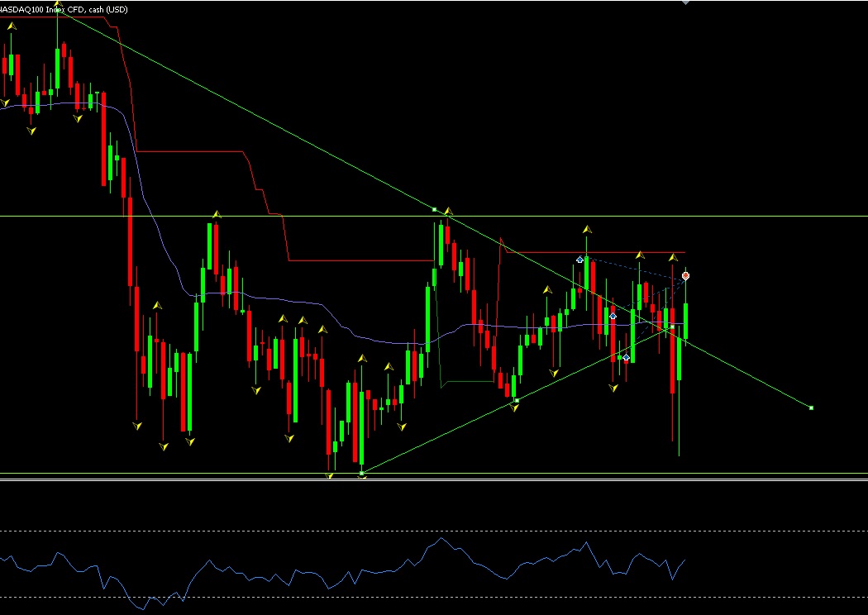
Task: Click the chart shift triangle marker at top edge
Action: 685,2
